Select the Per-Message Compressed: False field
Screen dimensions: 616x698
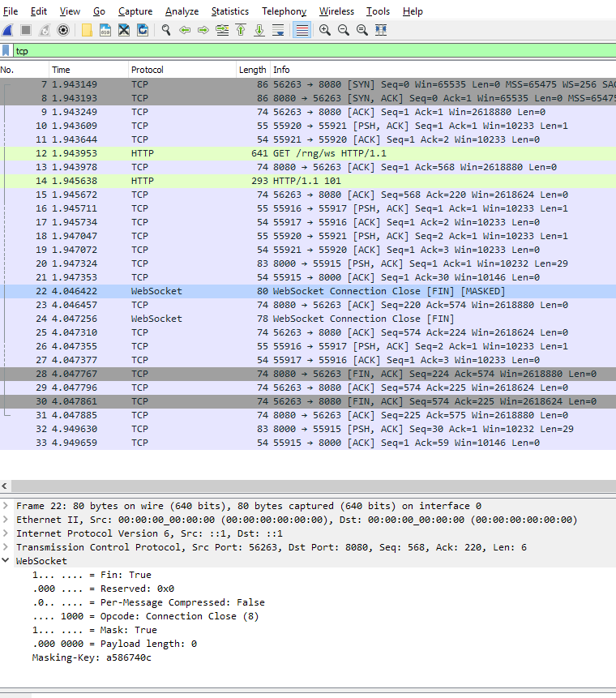click(x=148, y=602)
